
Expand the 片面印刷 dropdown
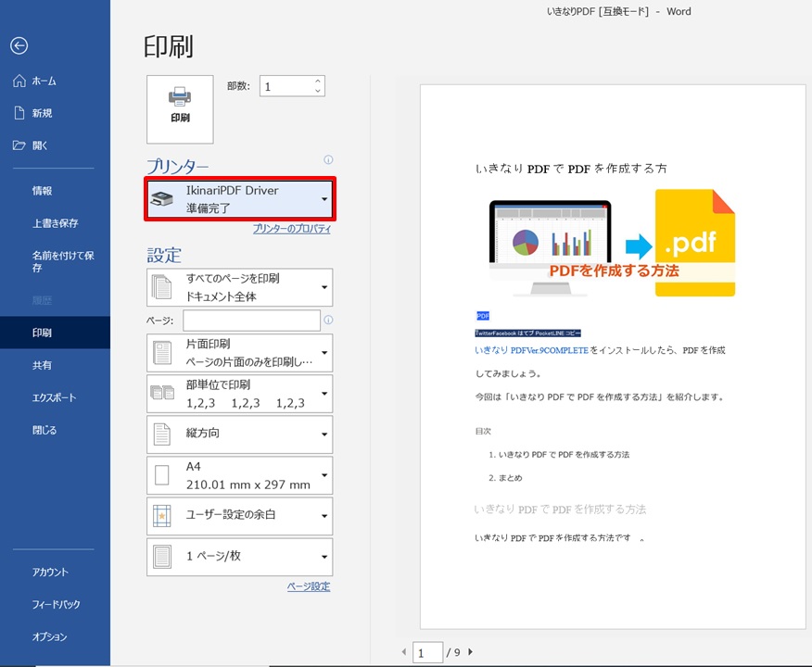click(240, 353)
